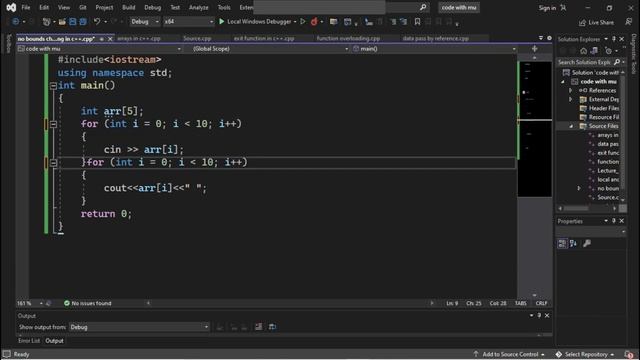This screenshot has height=360, width=640.
Task: Click the Property Pages wrench icon
Action: 587,244
